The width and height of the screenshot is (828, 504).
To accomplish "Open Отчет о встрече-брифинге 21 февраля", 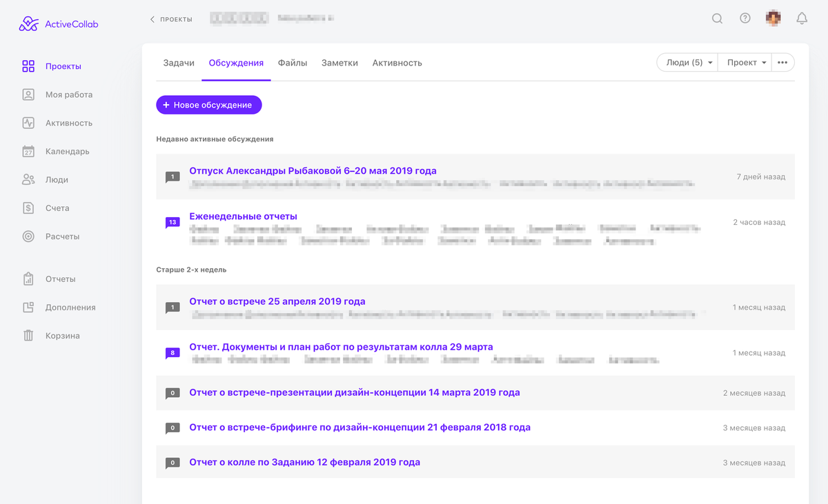I will click(x=359, y=427).
